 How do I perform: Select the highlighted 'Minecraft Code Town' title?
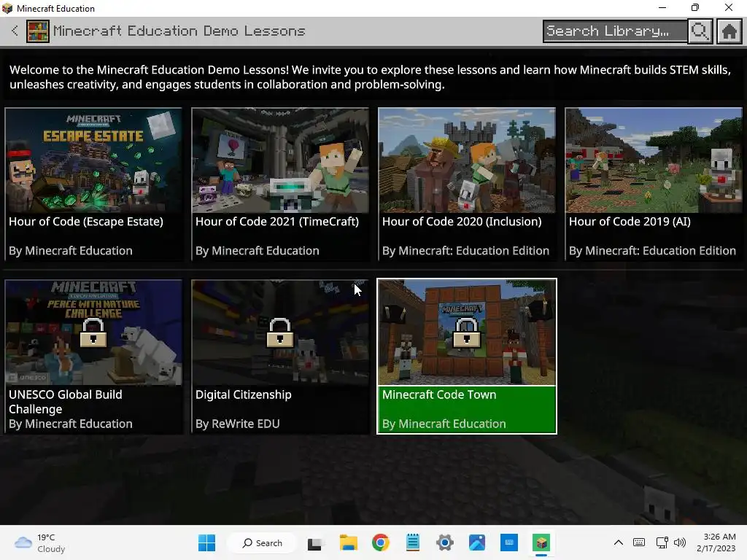[x=439, y=394]
